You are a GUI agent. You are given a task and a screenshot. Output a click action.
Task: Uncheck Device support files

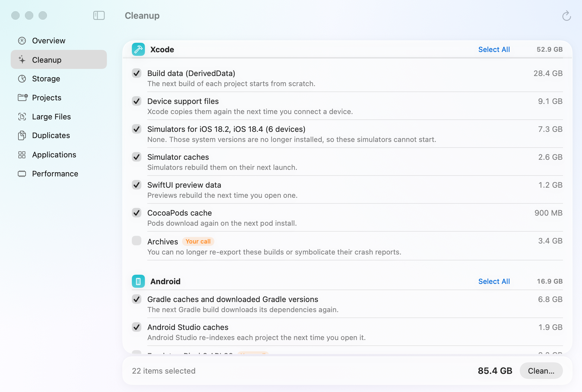pos(137,101)
